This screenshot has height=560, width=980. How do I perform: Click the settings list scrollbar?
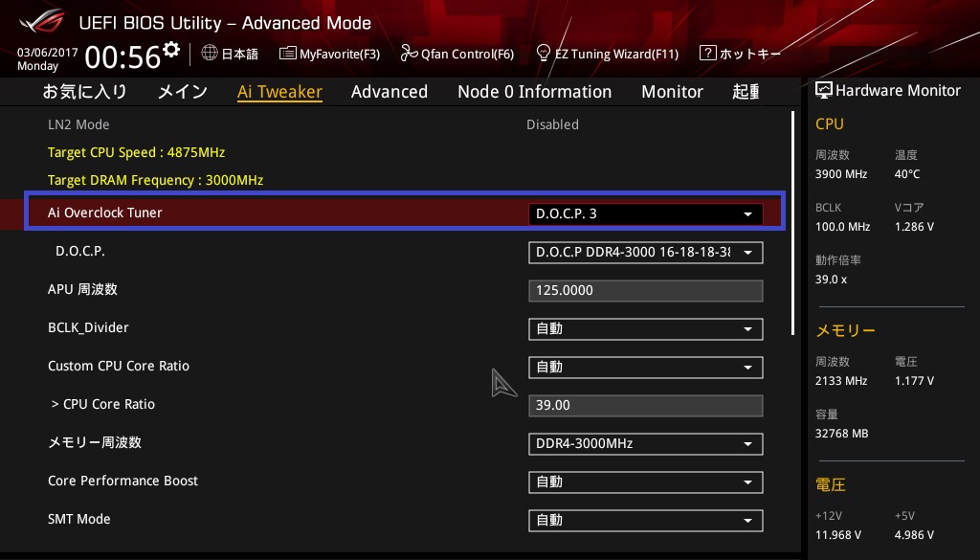(x=793, y=223)
